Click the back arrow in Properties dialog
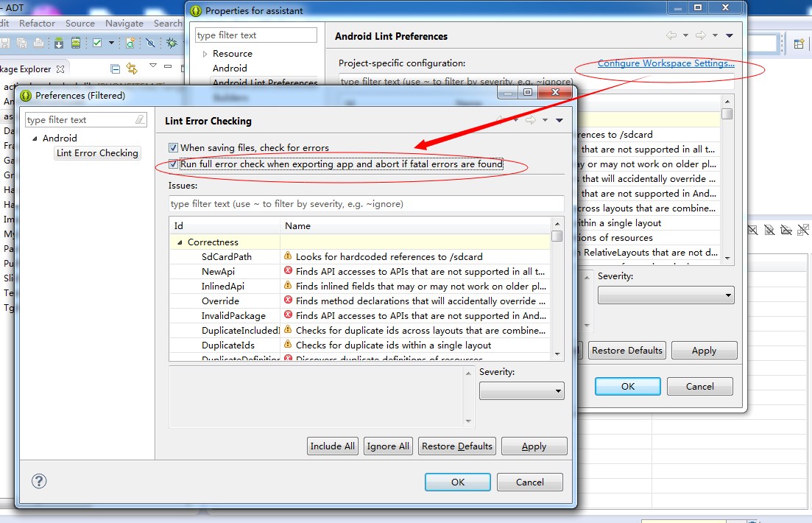 click(x=671, y=35)
